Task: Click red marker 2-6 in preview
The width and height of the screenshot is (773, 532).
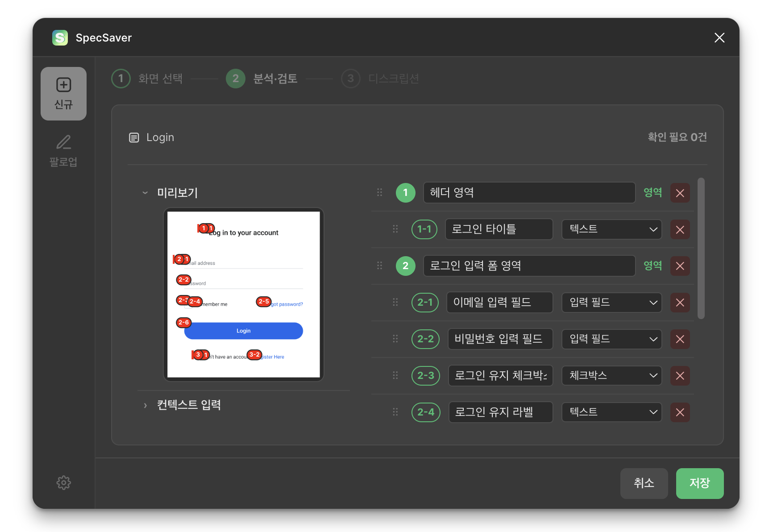Action: 183,322
